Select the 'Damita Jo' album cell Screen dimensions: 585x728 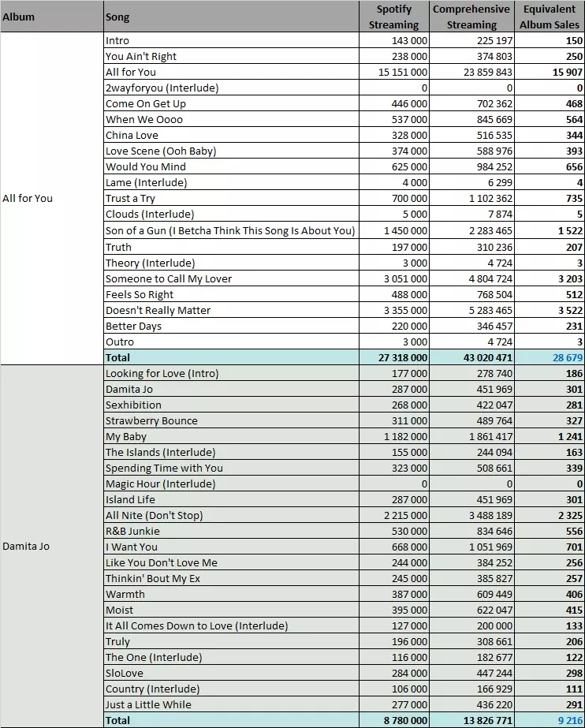[x=51, y=546]
